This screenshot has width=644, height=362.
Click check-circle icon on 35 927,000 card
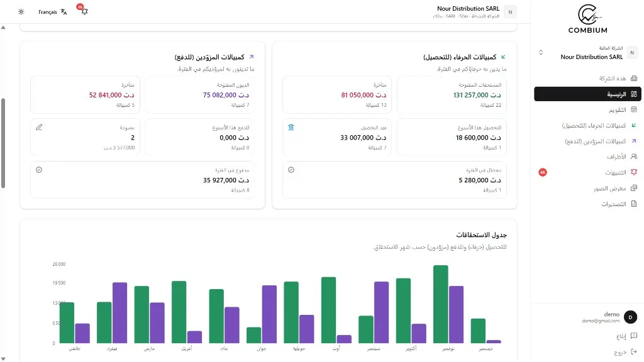39,170
